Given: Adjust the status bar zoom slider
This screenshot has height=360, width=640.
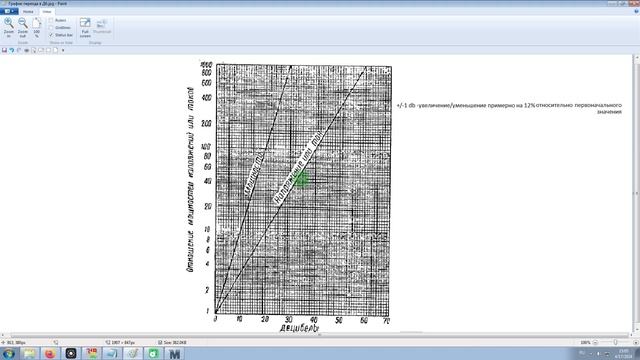Looking at the screenshot, I should (615, 342).
